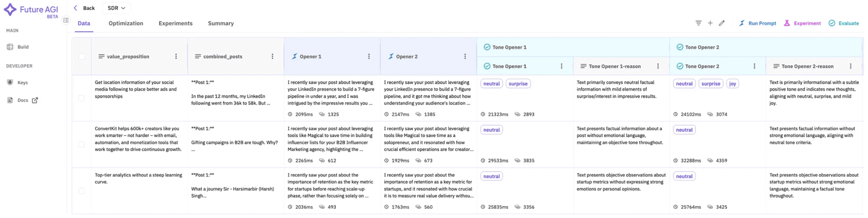
Task: Switch to the Experiments tab
Action: [176, 23]
